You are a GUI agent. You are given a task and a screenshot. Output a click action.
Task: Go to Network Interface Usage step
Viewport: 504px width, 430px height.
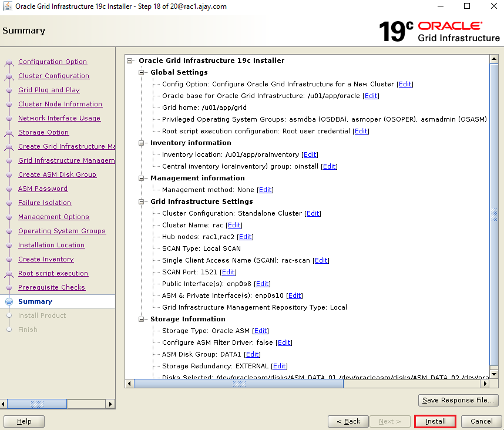pos(59,118)
